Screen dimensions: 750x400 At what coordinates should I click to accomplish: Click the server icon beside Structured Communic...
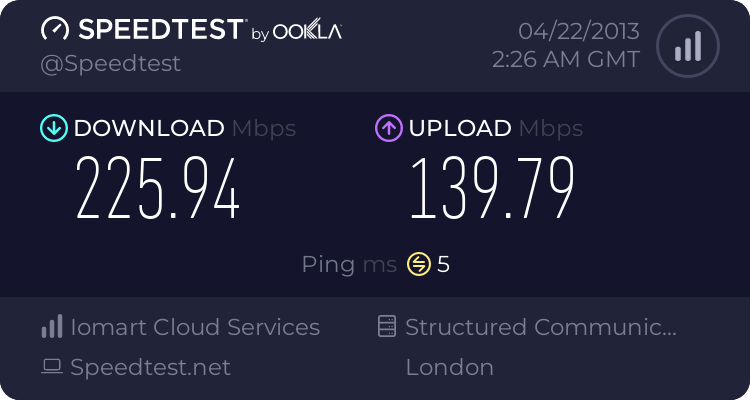click(x=388, y=327)
